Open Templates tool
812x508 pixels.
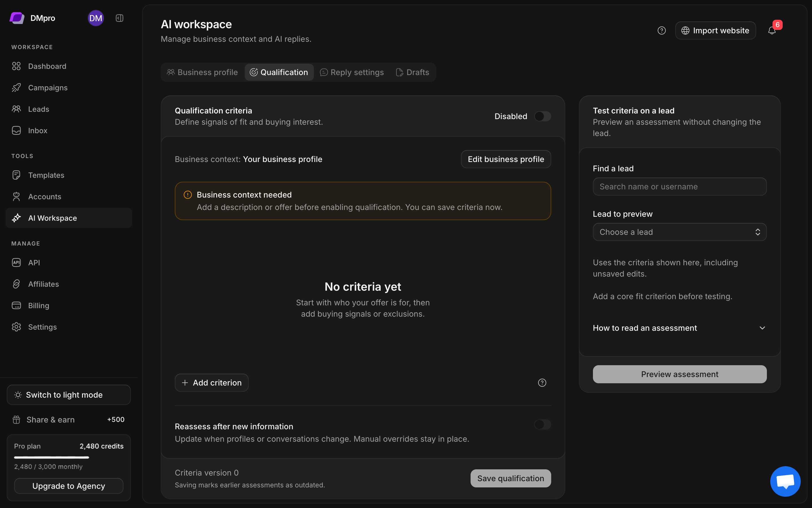[69, 175]
